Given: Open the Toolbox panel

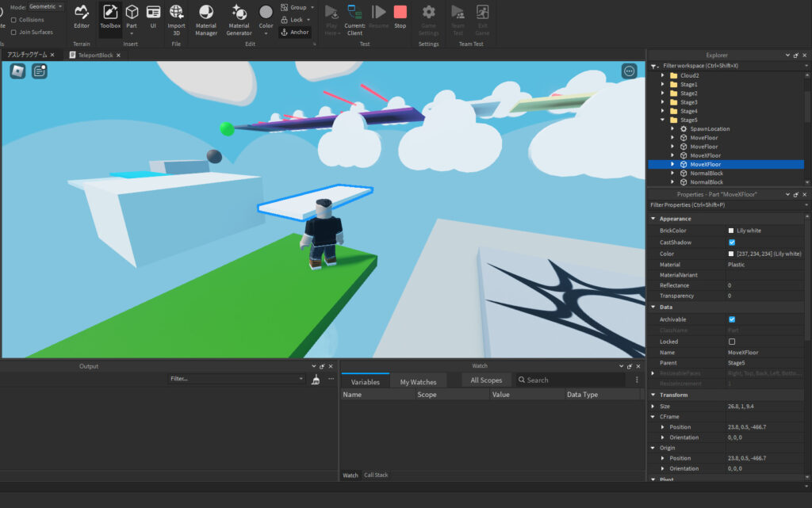Looking at the screenshot, I should point(110,16).
